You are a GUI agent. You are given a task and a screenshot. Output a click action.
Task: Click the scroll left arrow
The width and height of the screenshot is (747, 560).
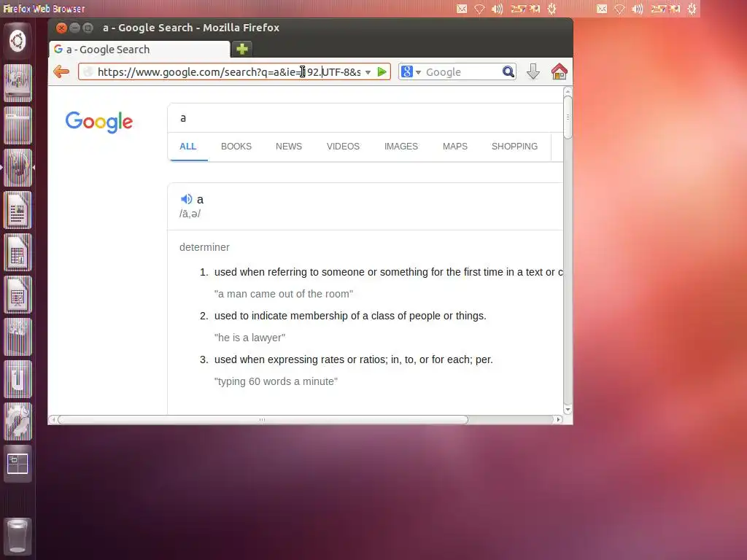[x=53, y=419]
